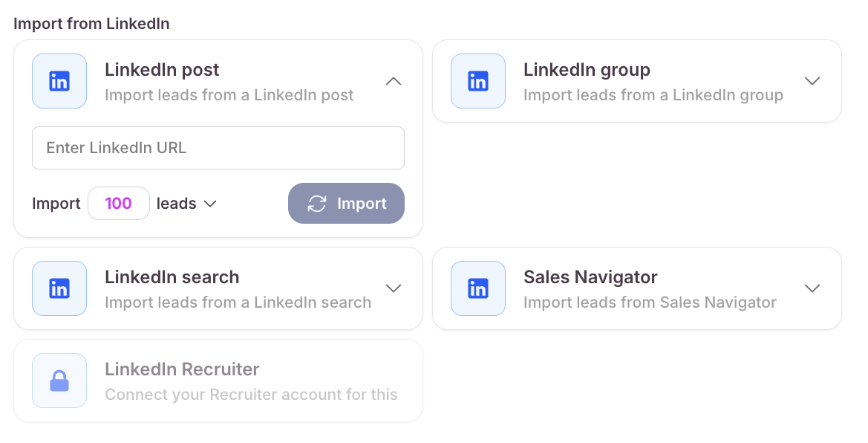The image size is (868, 443).
Task: Click the LinkedIn Recruiter locked heading
Action: point(182,369)
